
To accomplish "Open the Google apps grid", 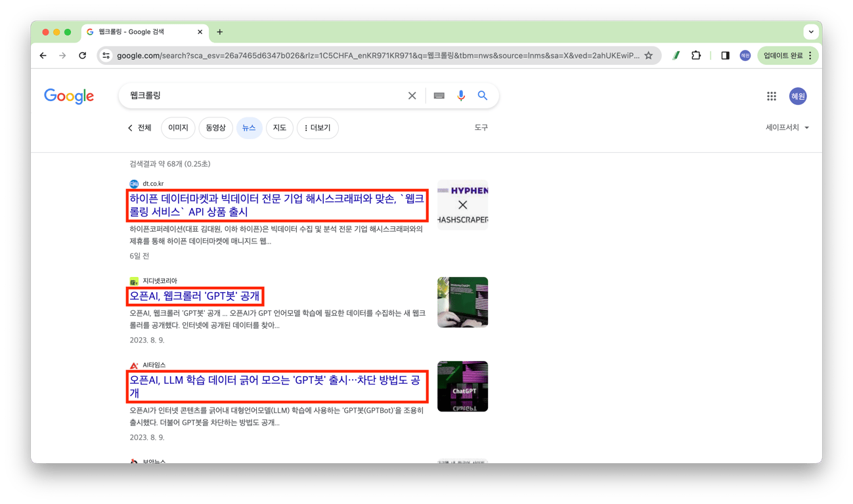I will coord(772,96).
